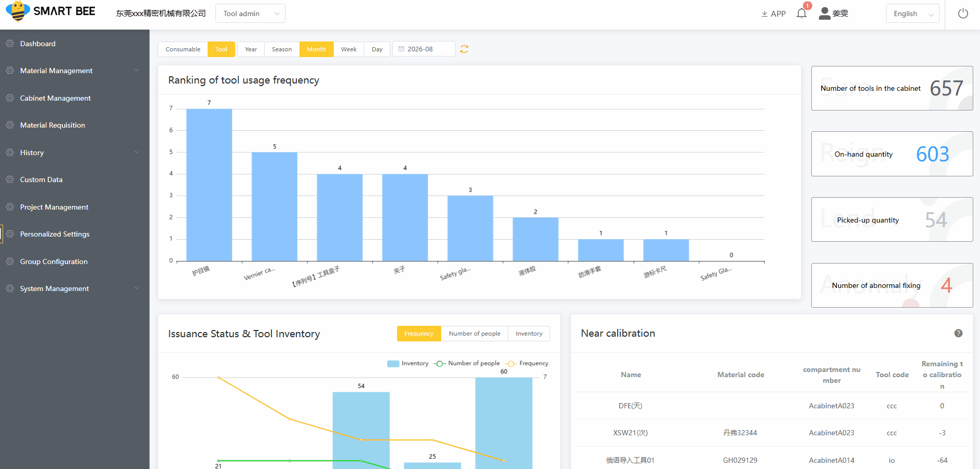Image resolution: width=980 pixels, height=469 pixels.
Task: Click the Cabinet Management gear icon
Action: tap(10, 98)
